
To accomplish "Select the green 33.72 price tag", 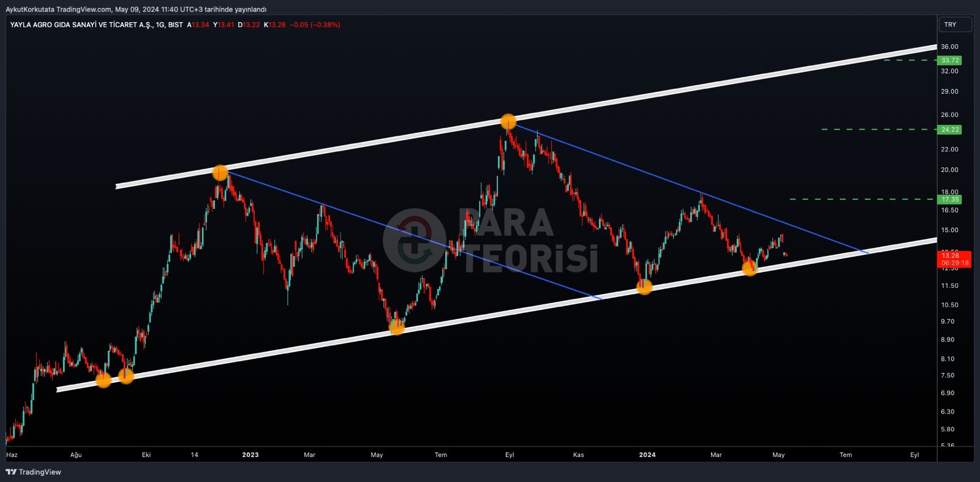I will click(x=950, y=60).
